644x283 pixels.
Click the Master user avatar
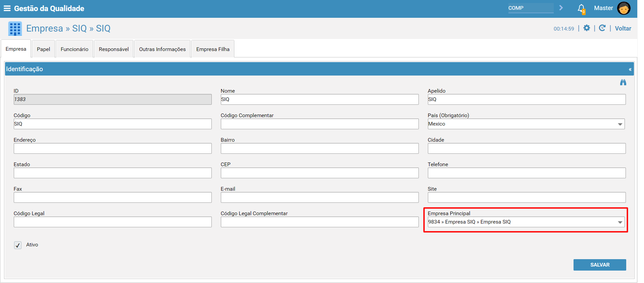[624, 8]
